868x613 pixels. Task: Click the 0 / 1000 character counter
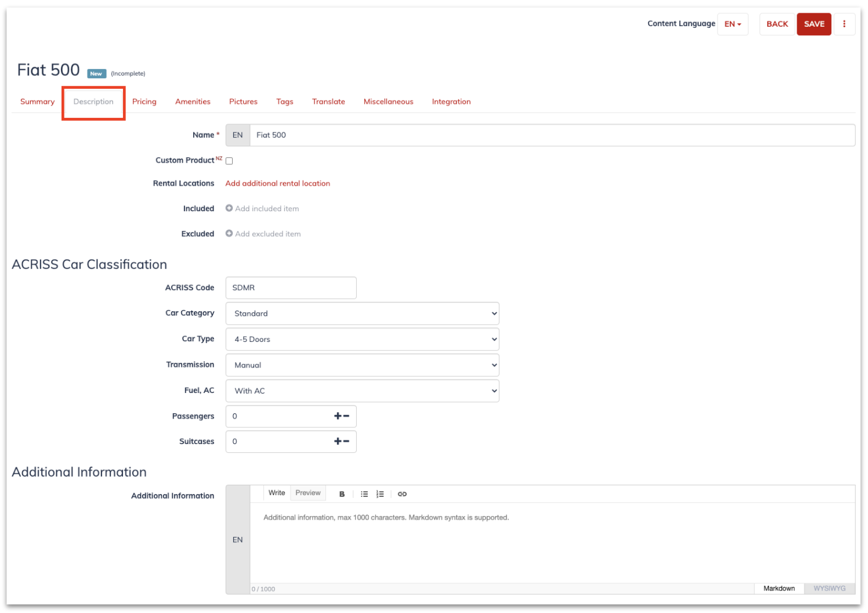point(263,589)
